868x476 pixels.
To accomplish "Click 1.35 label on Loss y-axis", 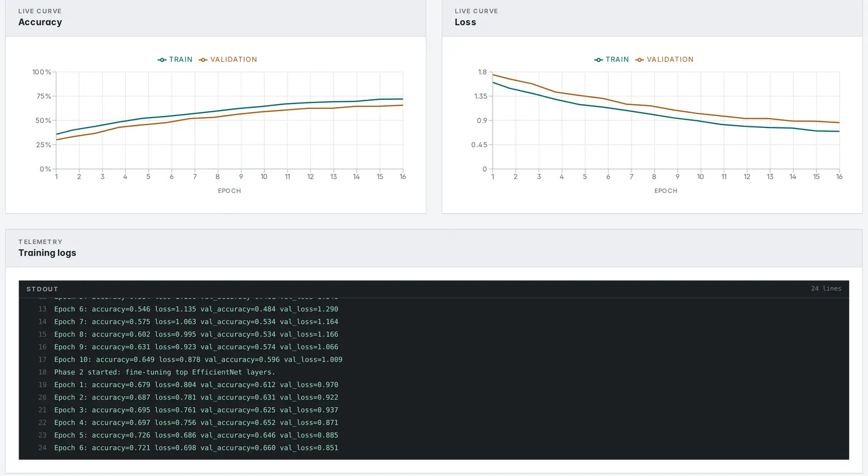I will coord(481,97).
